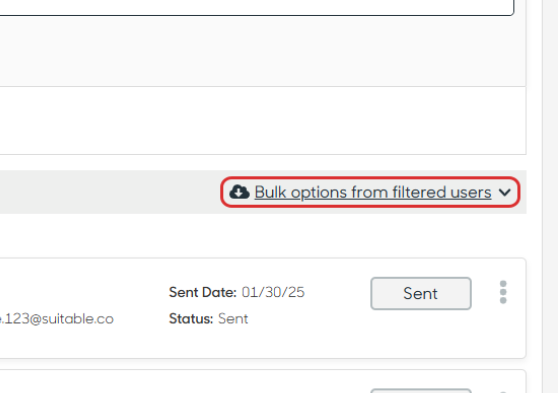Open the Bulk options from filtered users link
The width and height of the screenshot is (558, 393).
(x=373, y=192)
